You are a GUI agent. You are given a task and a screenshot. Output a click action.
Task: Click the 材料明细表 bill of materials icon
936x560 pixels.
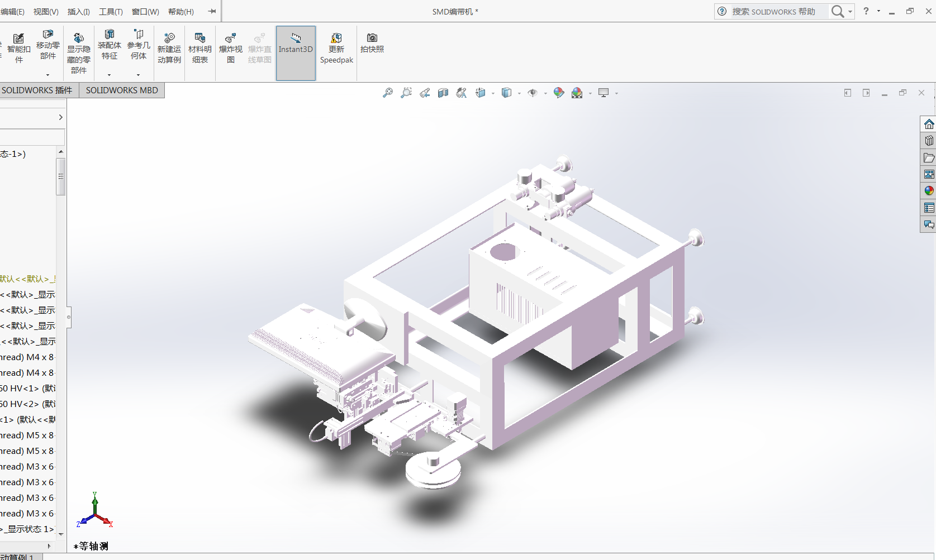click(x=200, y=49)
